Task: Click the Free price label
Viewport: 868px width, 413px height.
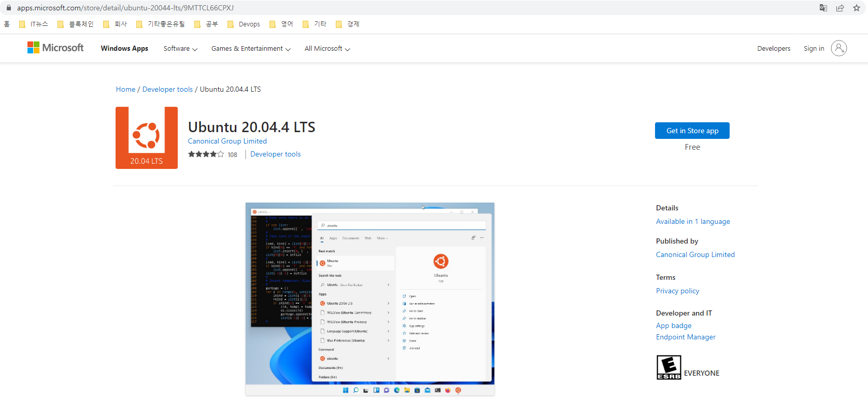Action: 692,147
